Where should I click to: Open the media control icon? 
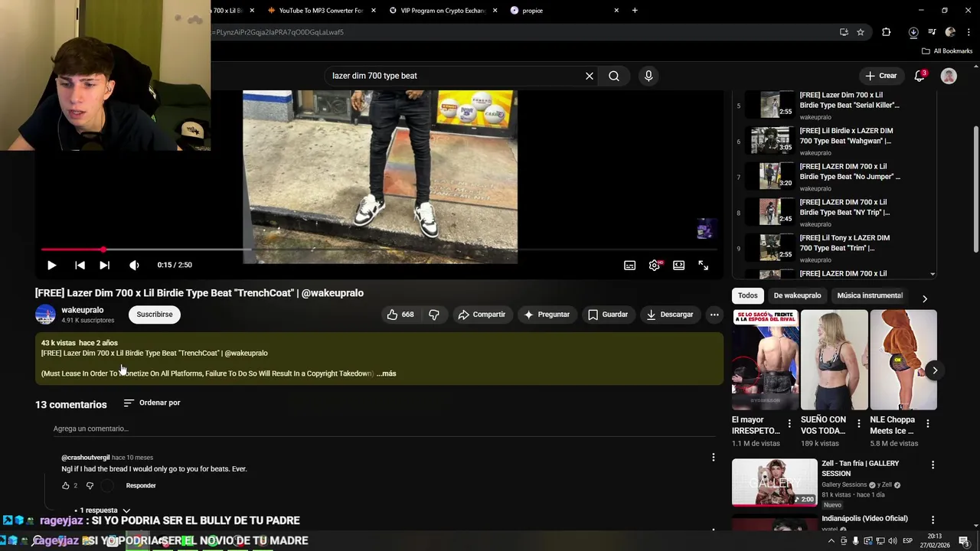pyautogui.click(x=932, y=32)
